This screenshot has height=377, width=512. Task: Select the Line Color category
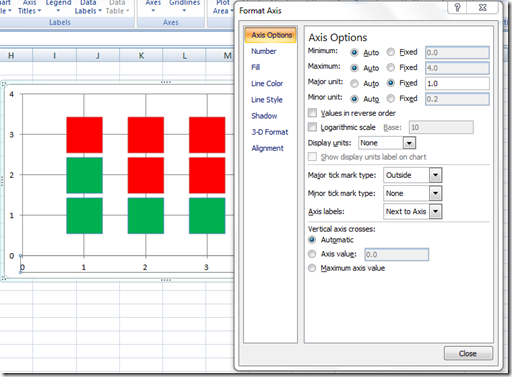click(267, 84)
